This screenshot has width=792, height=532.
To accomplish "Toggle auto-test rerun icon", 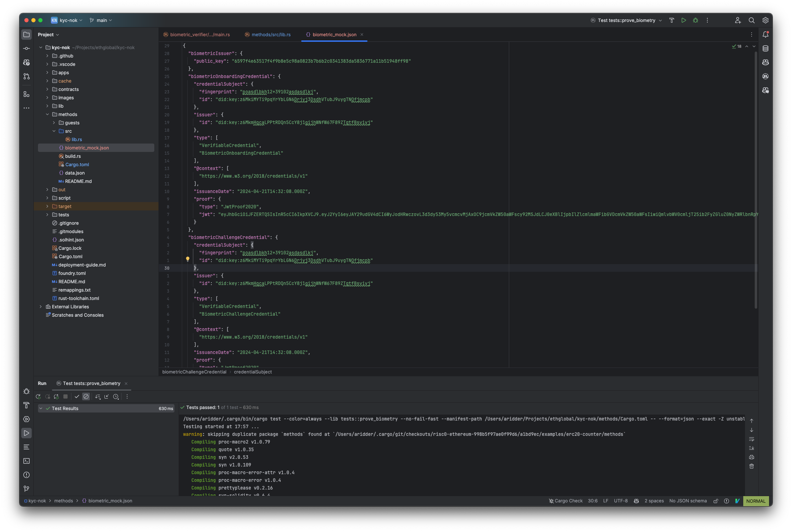I will (x=56, y=396).
